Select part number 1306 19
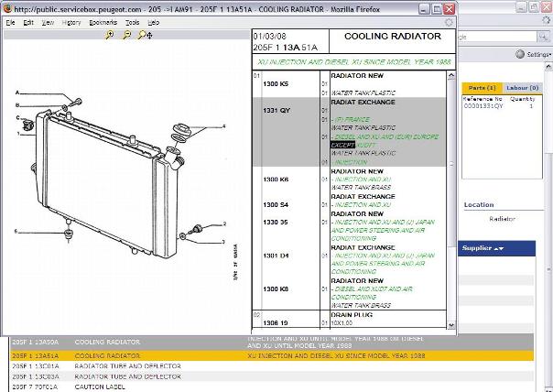553x392 pixels. pyautogui.click(x=275, y=322)
